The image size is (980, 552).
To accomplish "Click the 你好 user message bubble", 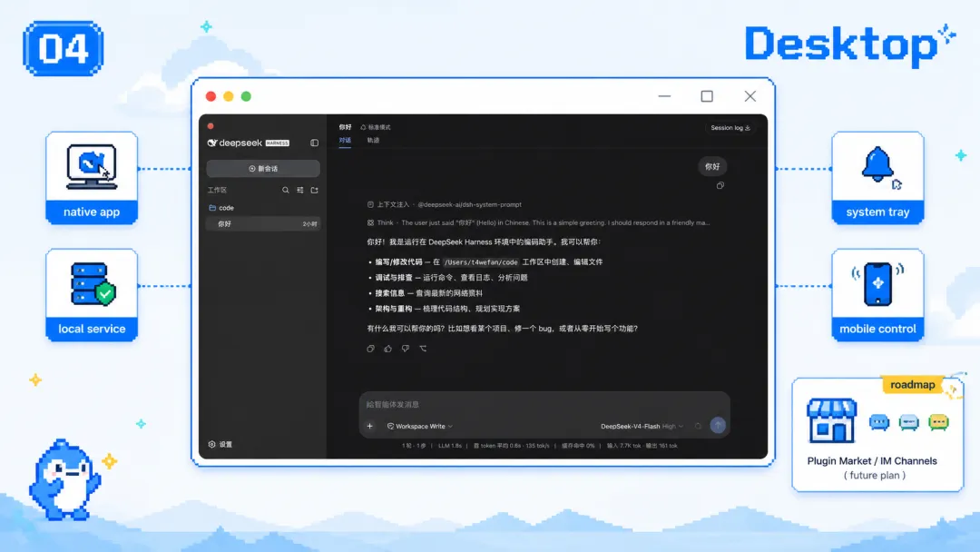I will click(712, 167).
